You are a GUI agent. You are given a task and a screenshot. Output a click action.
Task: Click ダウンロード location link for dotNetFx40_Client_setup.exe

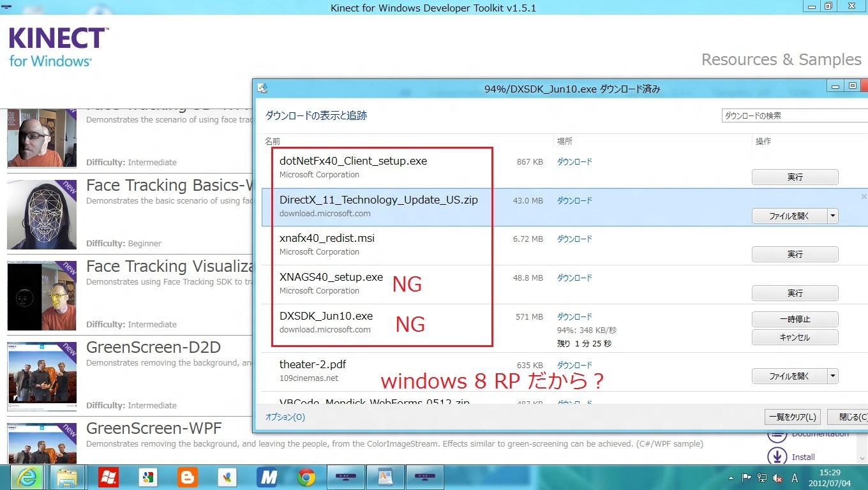point(574,162)
